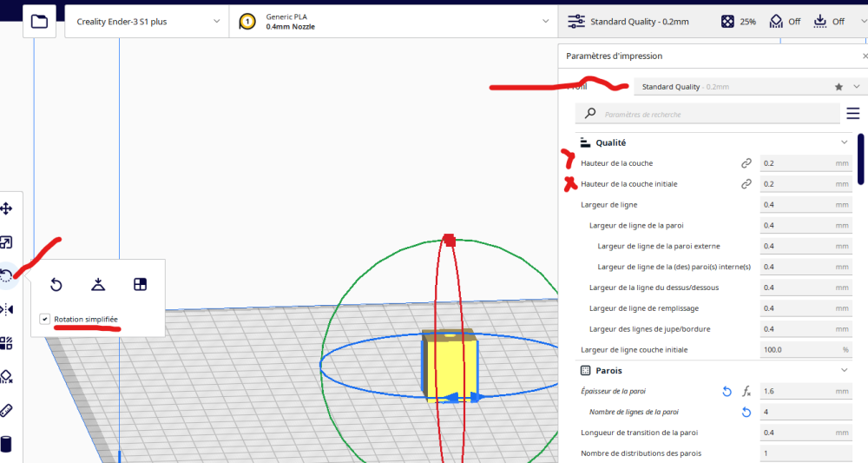Select the Support Blocker tool
The image size is (868, 463).
[6, 377]
